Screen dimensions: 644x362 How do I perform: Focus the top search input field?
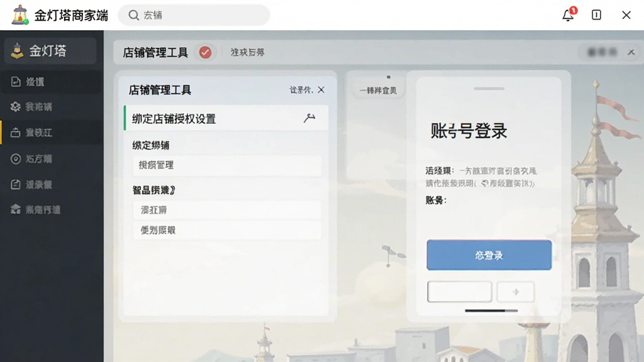[194, 15]
